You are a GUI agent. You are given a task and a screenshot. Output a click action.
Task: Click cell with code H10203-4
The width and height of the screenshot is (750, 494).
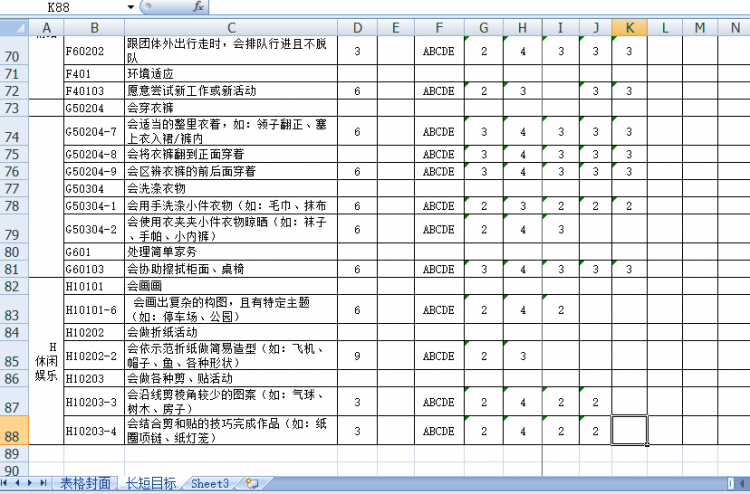pos(92,432)
